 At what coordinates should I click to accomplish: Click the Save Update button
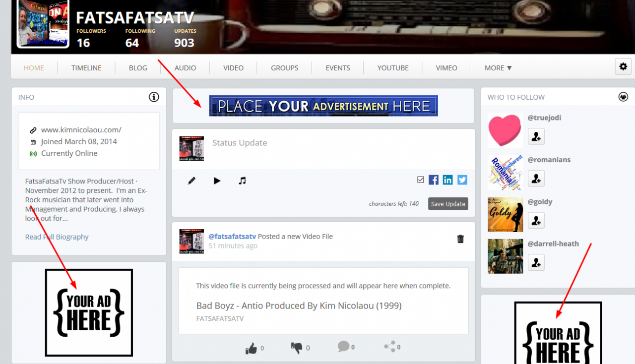448,204
